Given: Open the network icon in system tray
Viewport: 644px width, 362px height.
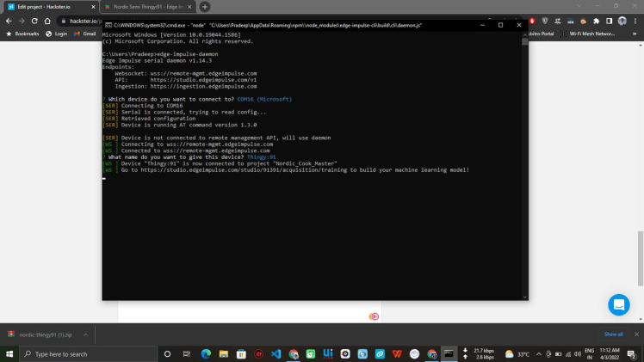Looking at the screenshot, I should [568, 353].
